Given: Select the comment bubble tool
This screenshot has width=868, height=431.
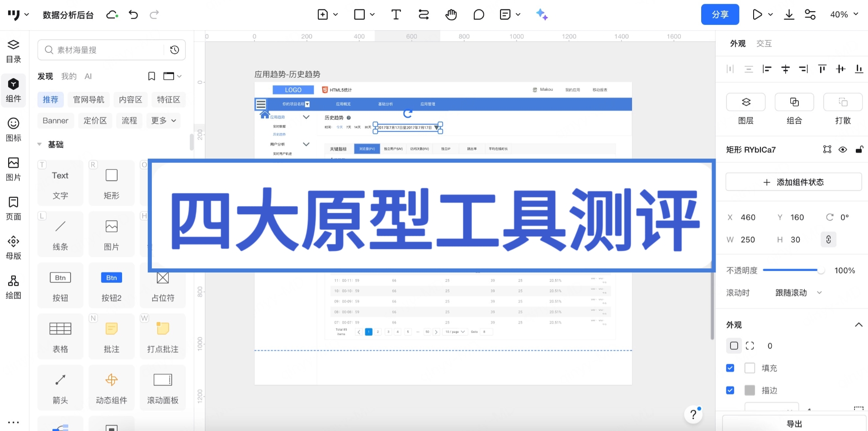Looking at the screenshot, I should 479,14.
